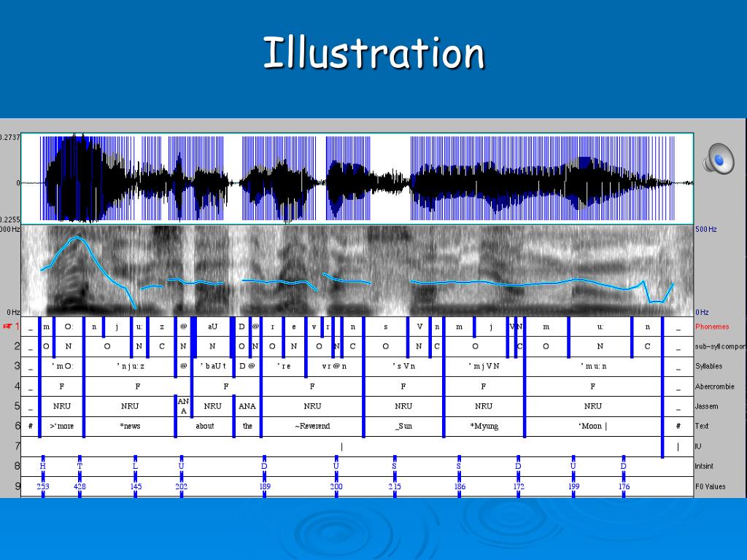Click the F0 value 200
Viewport: 747px width, 560px height.
pyautogui.click(x=336, y=486)
